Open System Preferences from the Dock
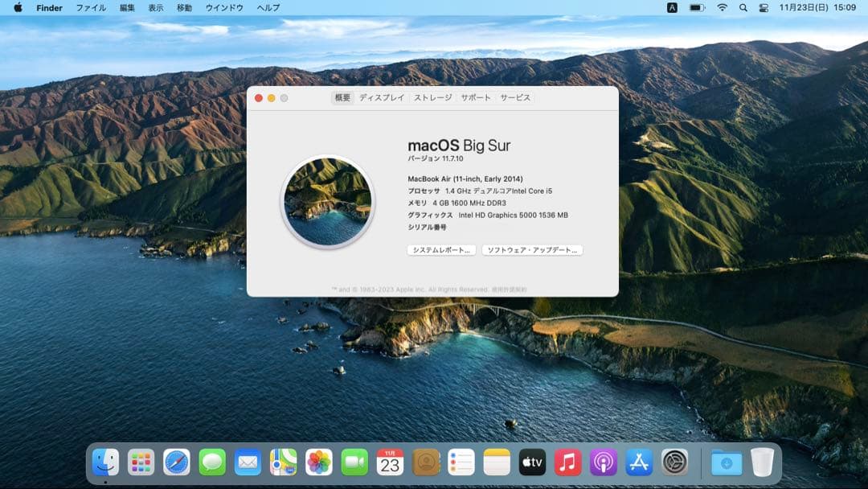Viewport: 868px width, 489px height. point(673,462)
